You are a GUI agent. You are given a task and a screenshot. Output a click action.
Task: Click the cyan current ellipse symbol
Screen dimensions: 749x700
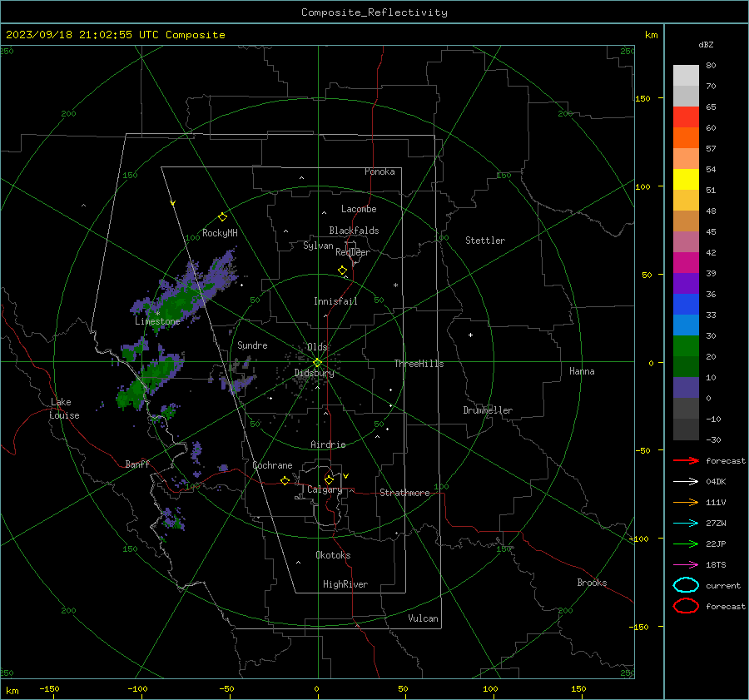point(686,585)
